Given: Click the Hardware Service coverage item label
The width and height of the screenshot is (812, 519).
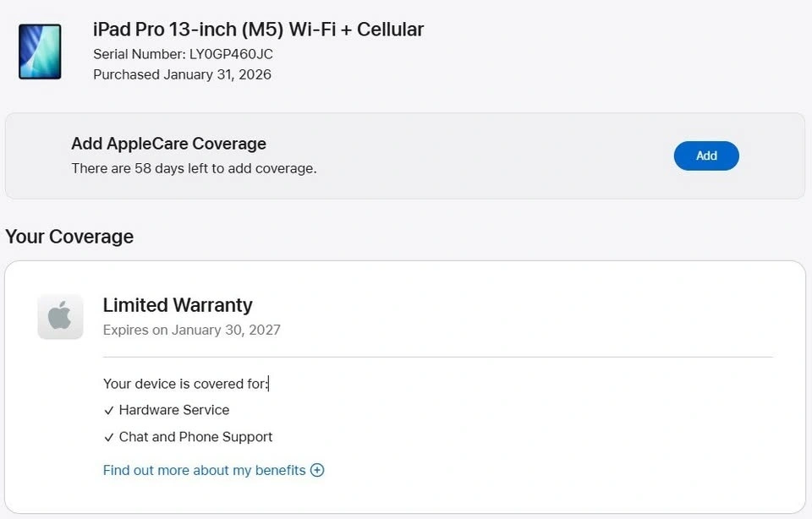Looking at the screenshot, I should click(174, 410).
